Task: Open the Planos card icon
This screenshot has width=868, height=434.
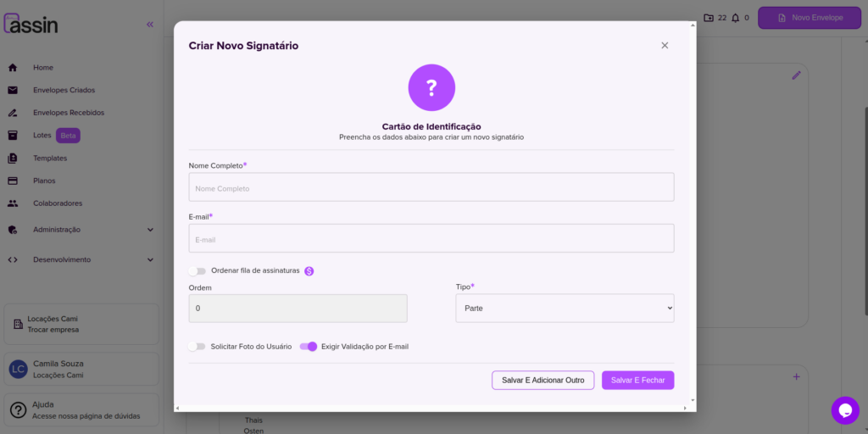Action: pyautogui.click(x=12, y=181)
